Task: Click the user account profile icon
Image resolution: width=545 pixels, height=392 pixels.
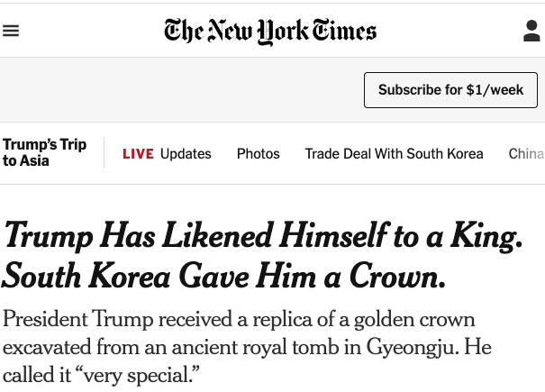Action: coord(531,32)
